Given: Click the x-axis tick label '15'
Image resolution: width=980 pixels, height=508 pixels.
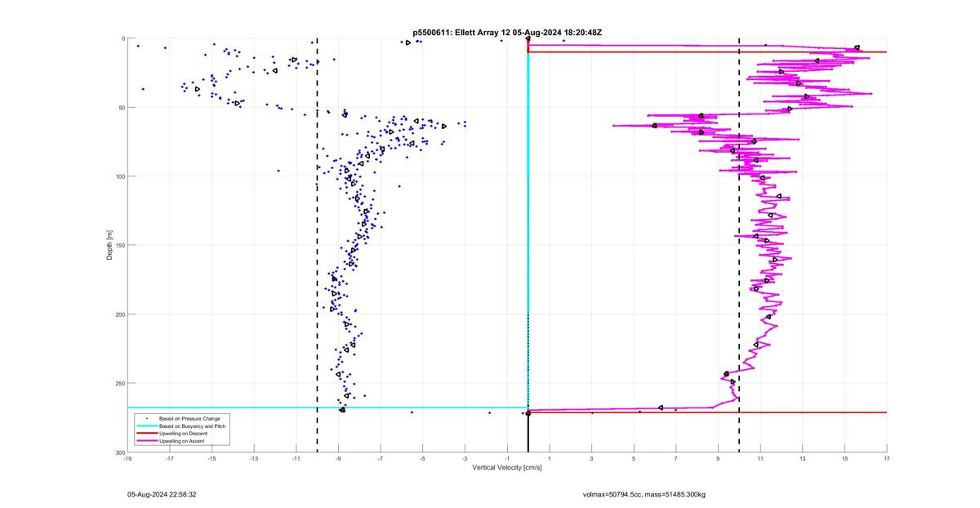Looking at the screenshot, I should click(x=844, y=458).
